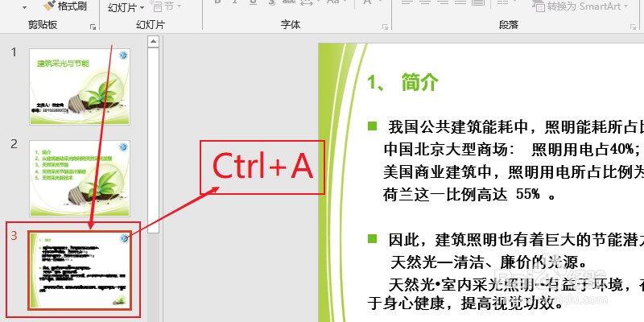644x322 pixels.
Task: Open the 字体 group dialog launcher
Action: coord(385,27)
